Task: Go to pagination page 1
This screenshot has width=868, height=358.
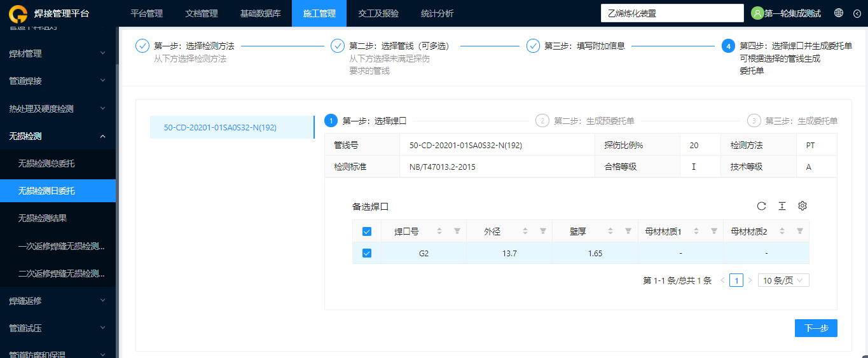Action: point(736,280)
